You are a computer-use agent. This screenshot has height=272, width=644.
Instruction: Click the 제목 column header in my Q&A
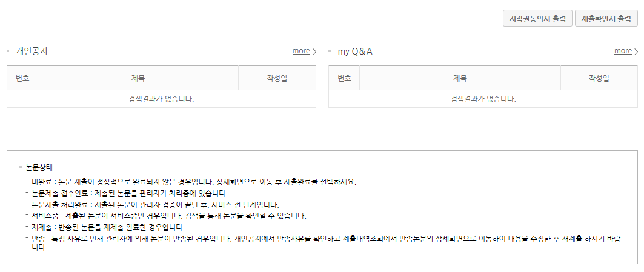460,78
